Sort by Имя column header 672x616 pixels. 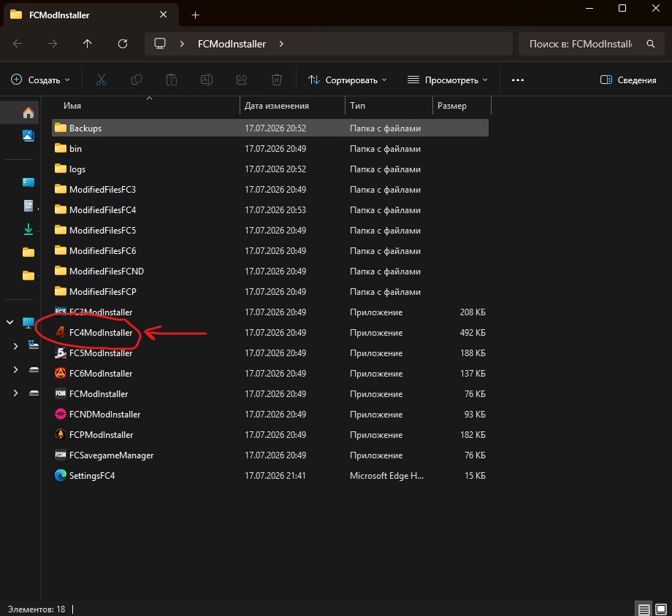(145, 105)
